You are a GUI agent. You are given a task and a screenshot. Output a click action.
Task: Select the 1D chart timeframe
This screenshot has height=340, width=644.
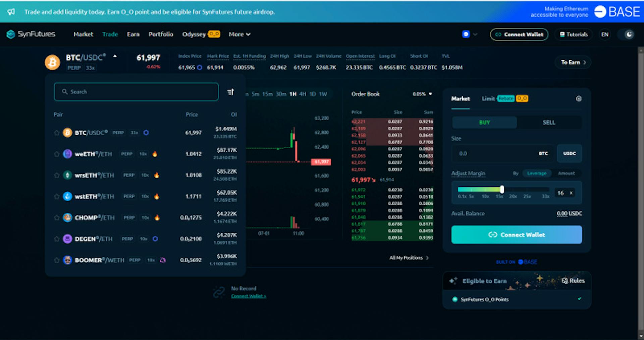313,94
